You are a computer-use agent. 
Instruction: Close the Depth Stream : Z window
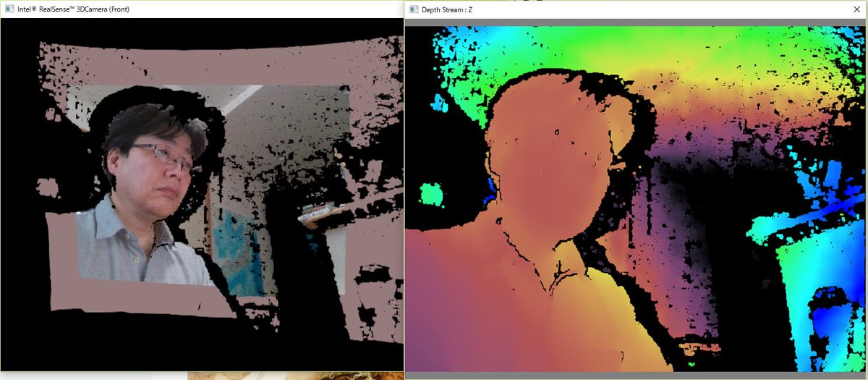(856, 9)
